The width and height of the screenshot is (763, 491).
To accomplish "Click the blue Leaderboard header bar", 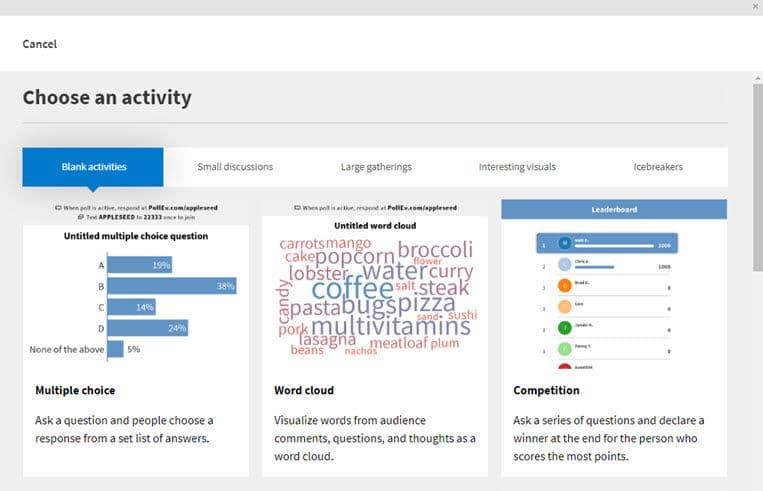I will (x=613, y=209).
